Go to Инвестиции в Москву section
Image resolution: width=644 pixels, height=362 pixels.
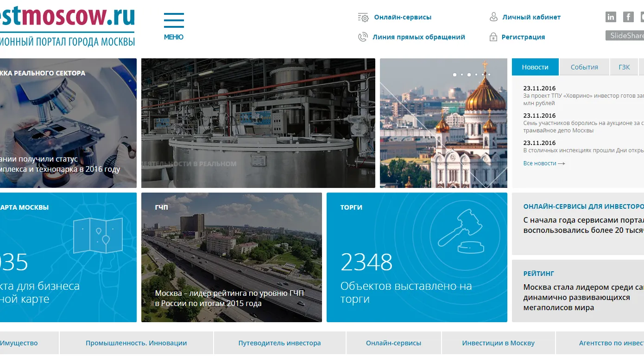point(498,343)
